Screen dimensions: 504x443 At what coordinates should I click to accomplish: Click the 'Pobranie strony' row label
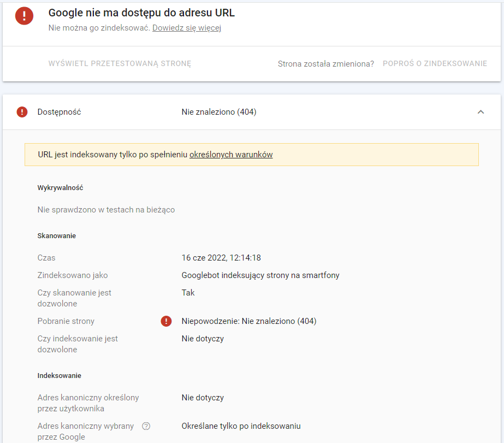point(66,321)
